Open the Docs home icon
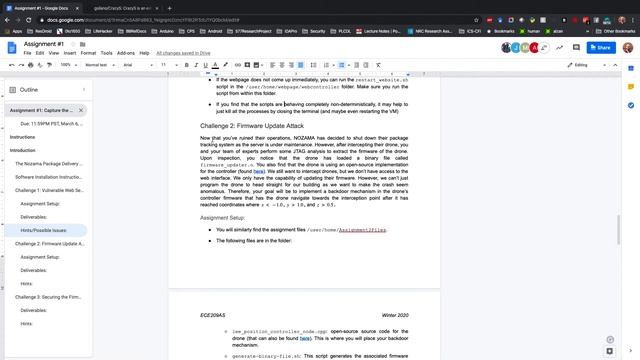The width and height of the screenshot is (640, 360). [x=12, y=48]
